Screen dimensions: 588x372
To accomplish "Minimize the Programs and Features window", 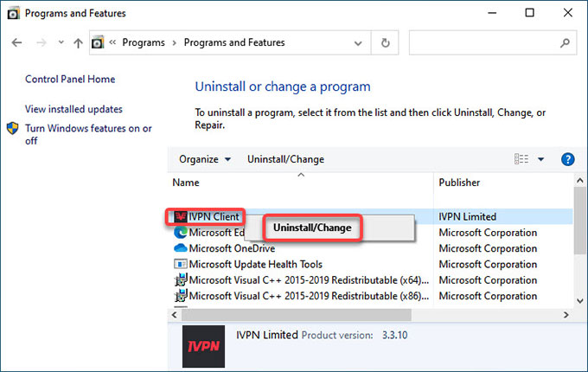I will point(492,13).
